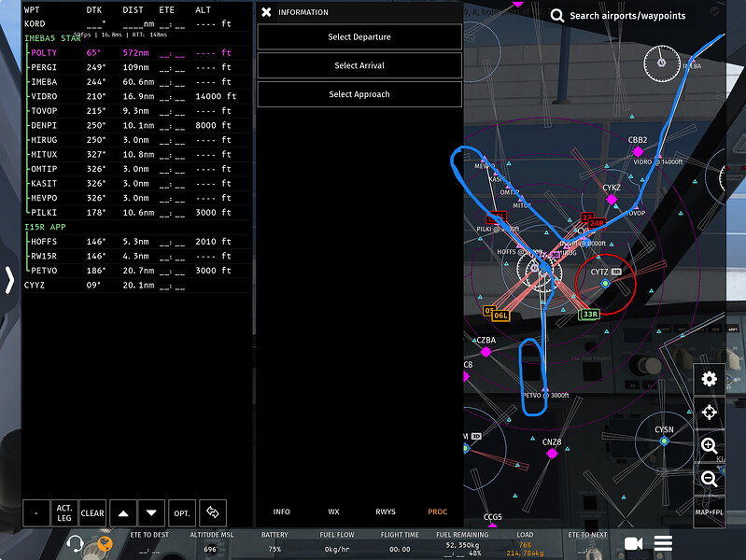Select POLTY waypoint row
Viewport: 746px width, 560px height.
click(136, 53)
